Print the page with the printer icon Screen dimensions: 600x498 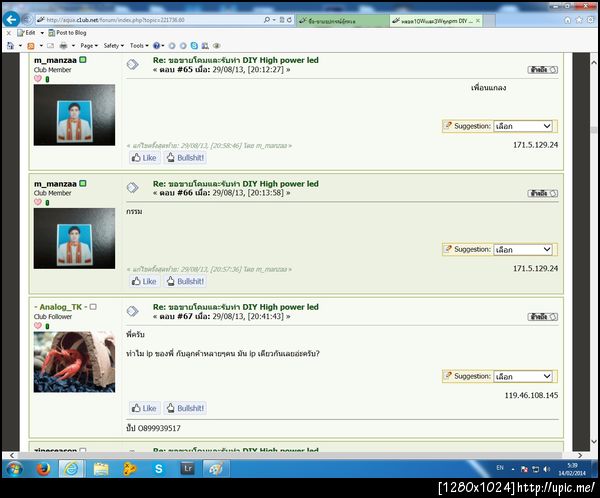tap(64, 46)
